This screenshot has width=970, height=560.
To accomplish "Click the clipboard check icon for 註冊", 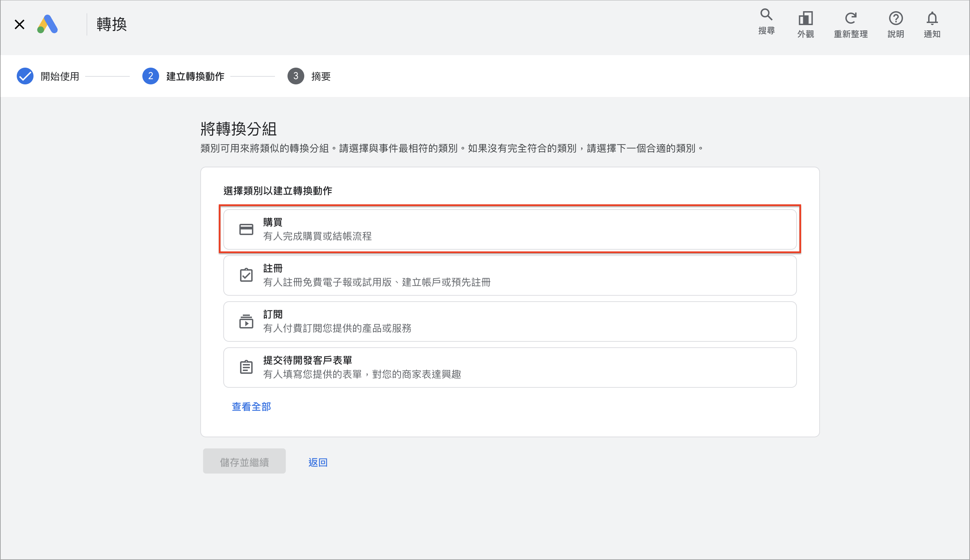I will (246, 275).
